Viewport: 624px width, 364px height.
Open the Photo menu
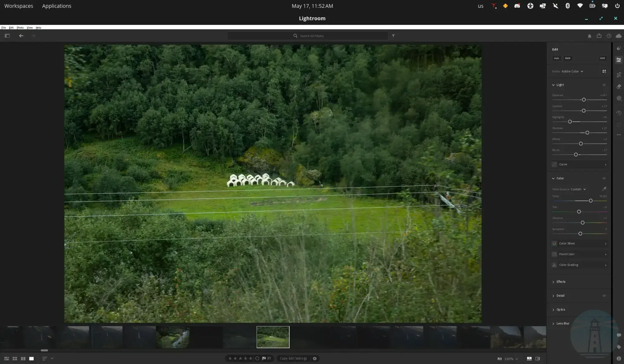tap(20, 27)
